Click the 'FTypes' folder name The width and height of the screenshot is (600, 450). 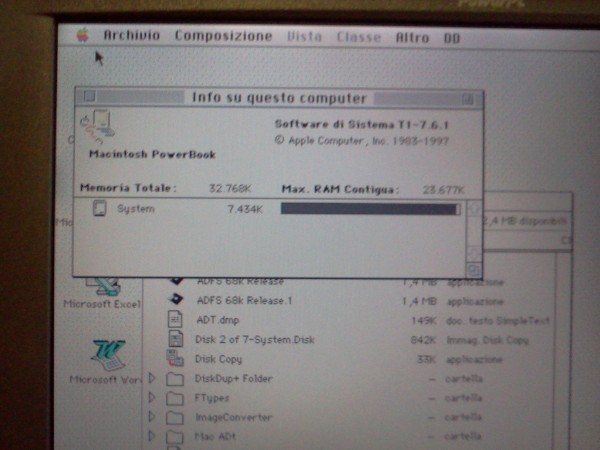point(212,398)
